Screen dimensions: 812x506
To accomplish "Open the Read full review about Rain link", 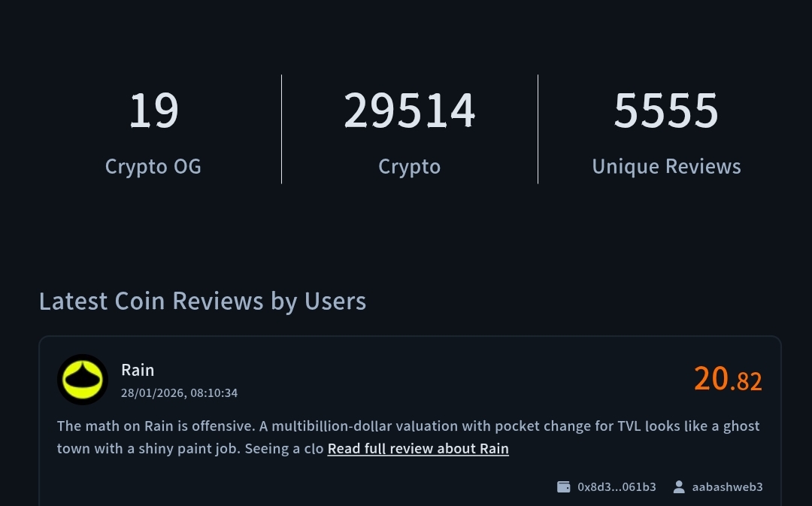I will [x=418, y=449].
